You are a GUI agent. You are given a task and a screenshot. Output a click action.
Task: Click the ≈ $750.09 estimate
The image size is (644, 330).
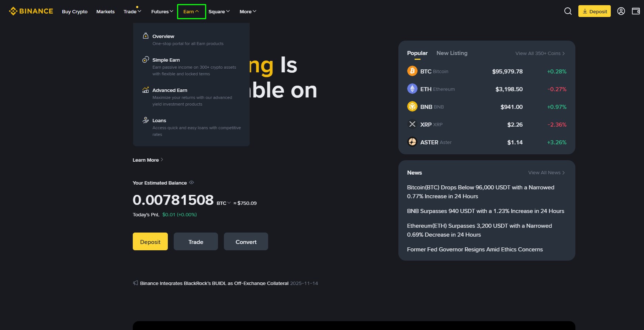click(x=245, y=203)
